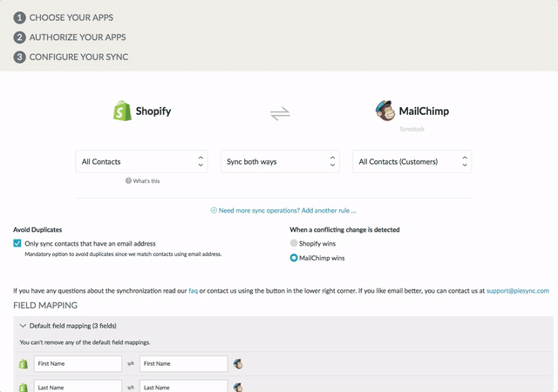This screenshot has height=392, width=558.
Task: Click 'Mandatory option to avoid duplicates' note
Action: [x=123, y=254]
